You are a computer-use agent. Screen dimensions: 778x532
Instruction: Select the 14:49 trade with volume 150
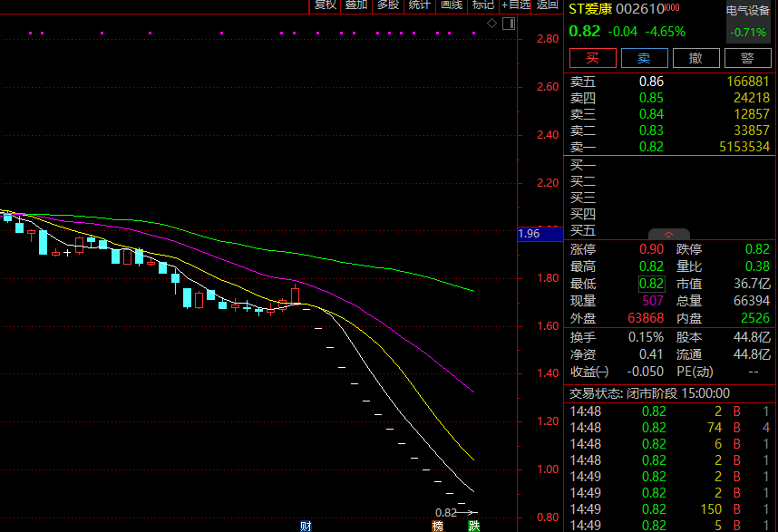(x=670, y=509)
